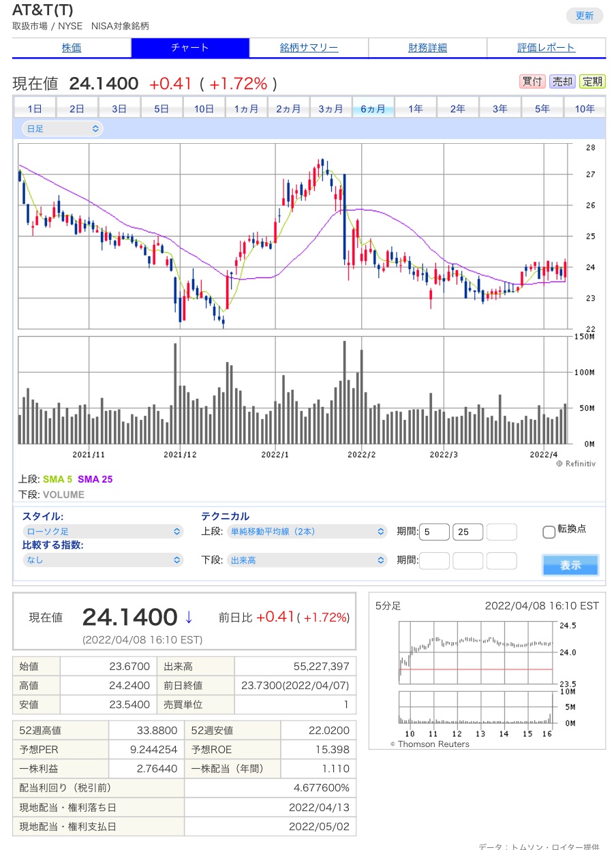Select the 10日 chart period
Image resolution: width=616 pixels, height=850 pixels.
pyautogui.click(x=204, y=108)
